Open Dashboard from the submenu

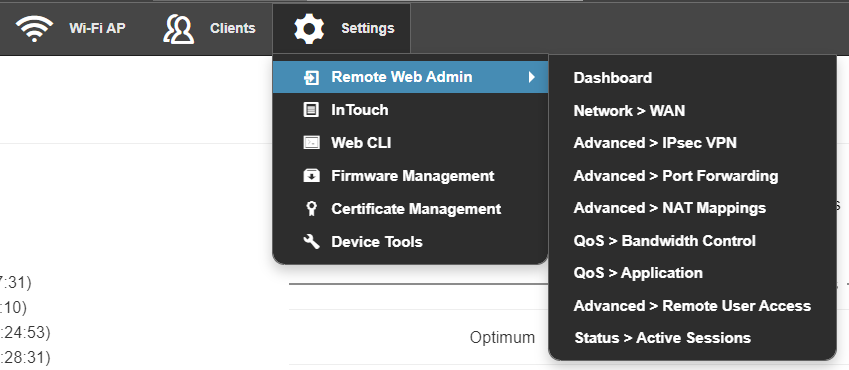click(x=612, y=78)
